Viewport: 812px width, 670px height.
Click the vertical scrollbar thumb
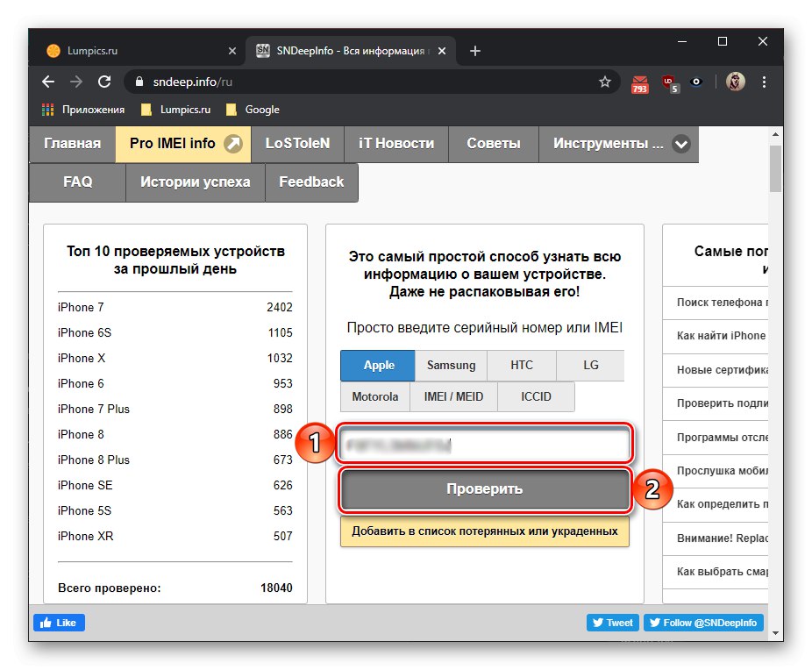tap(775, 168)
